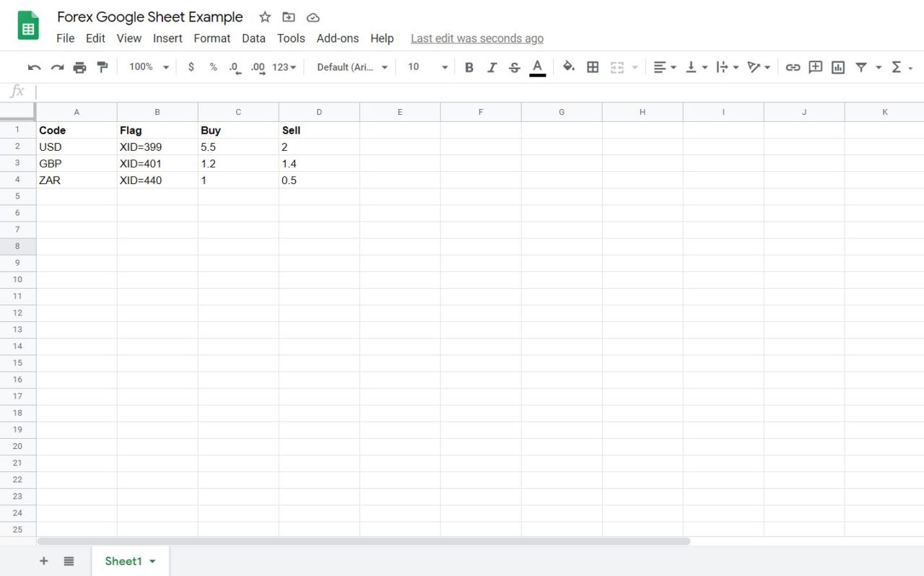Viewport: 924px width, 576px height.
Task: Undo the last edit
Action: 34,66
